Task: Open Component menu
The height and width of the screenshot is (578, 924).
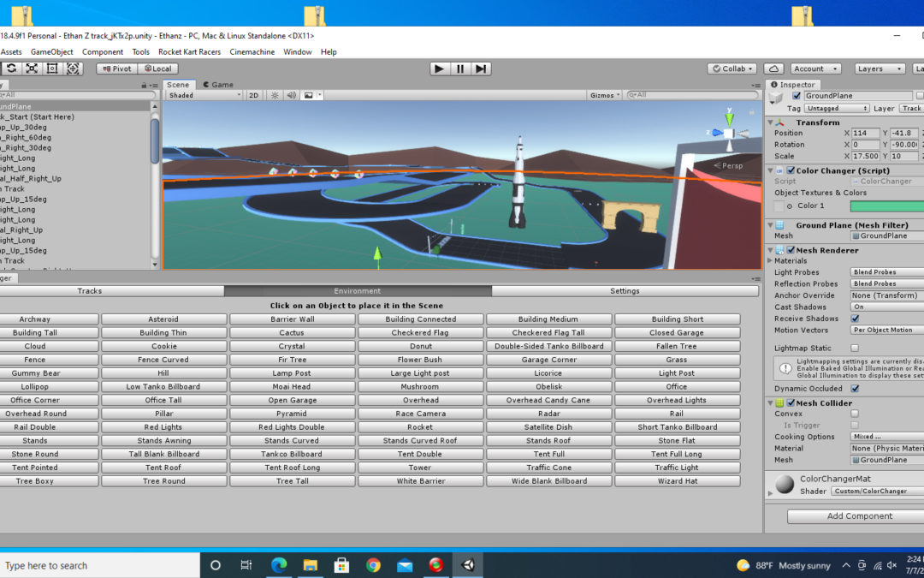Action: 103,52
